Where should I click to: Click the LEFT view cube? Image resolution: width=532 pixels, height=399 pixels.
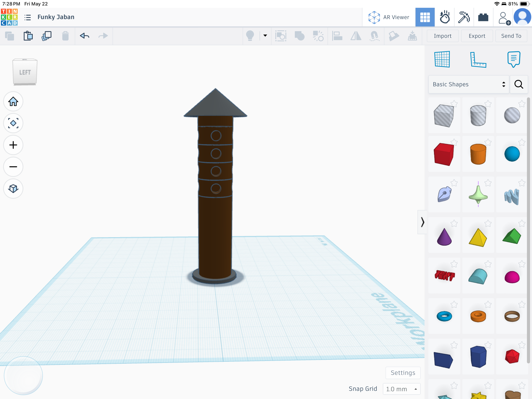coord(25,72)
